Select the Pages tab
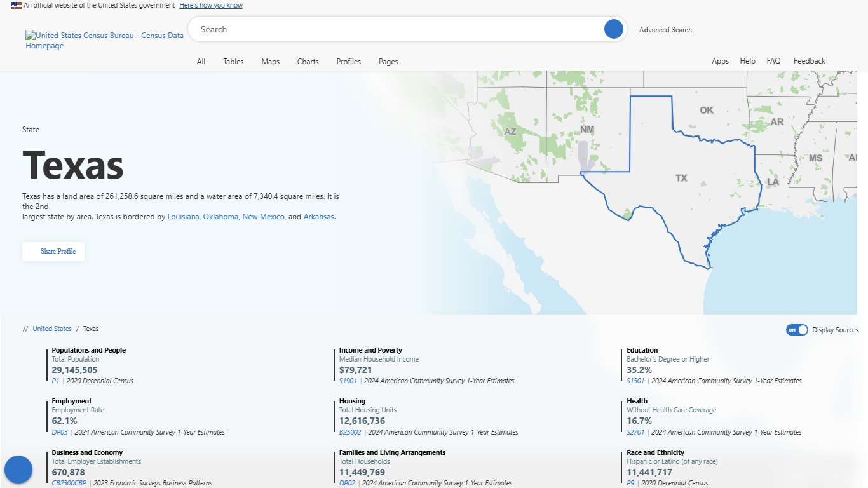Viewport: 868px width, 488px height. [x=388, y=61]
